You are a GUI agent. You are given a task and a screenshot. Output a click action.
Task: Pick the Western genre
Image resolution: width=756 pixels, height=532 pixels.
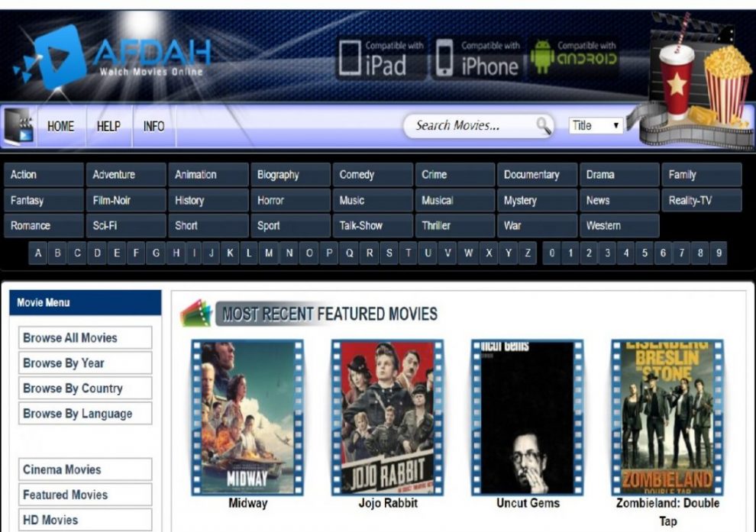coord(619,225)
